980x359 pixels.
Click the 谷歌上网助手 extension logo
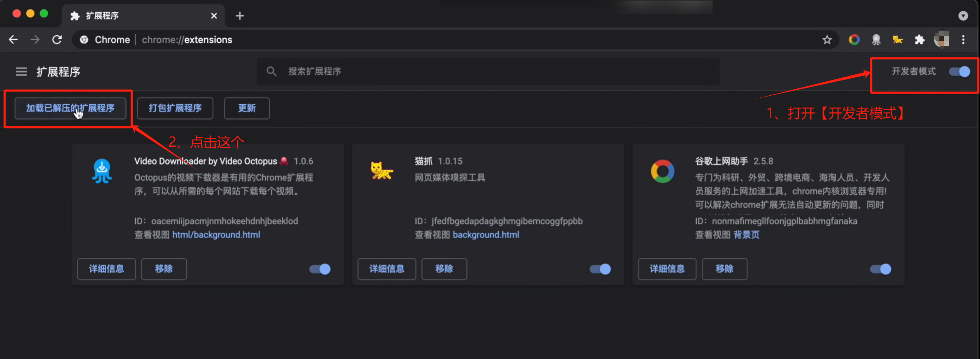click(662, 171)
